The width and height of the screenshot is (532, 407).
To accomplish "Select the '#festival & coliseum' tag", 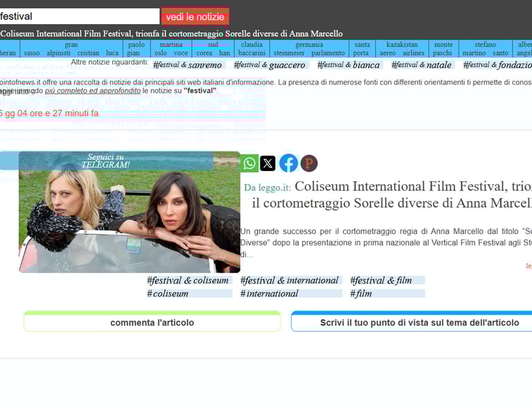I will point(189,280).
